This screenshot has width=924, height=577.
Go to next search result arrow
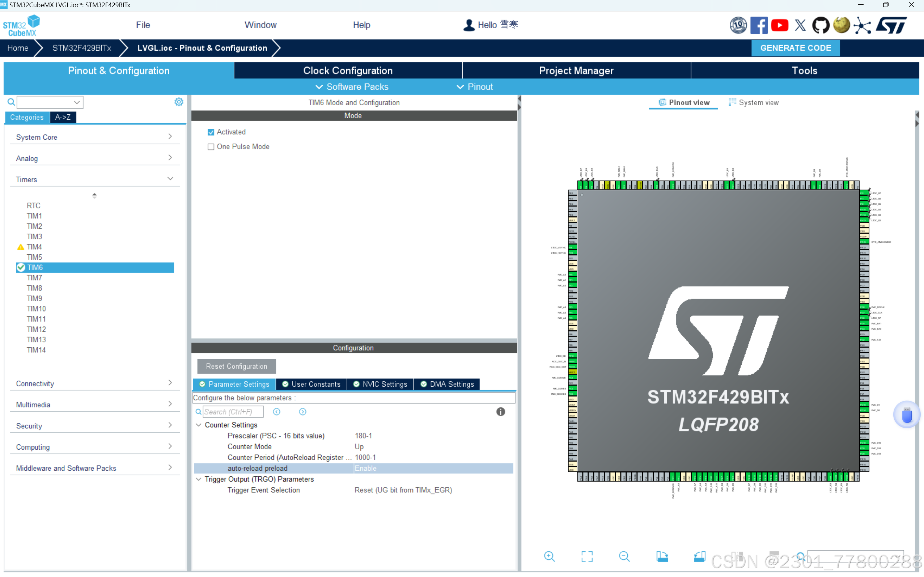[303, 411]
